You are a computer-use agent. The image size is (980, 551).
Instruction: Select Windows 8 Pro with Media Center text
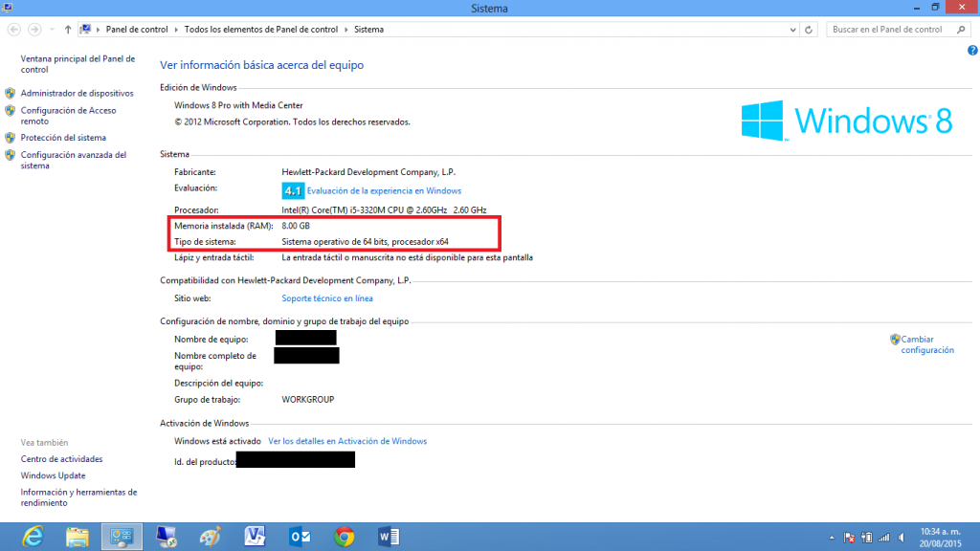[x=238, y=105]
